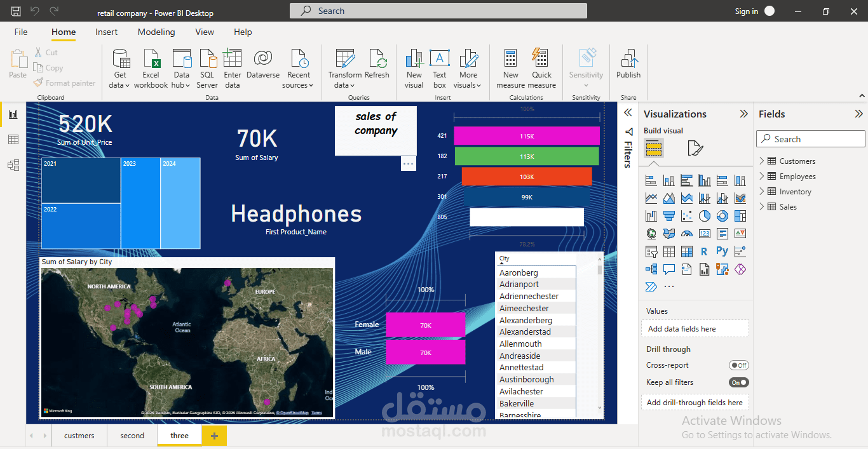This screenshot has width=868, height=449.
Task: Click the Quick measure icon
Action: click(x=541, y=58)
